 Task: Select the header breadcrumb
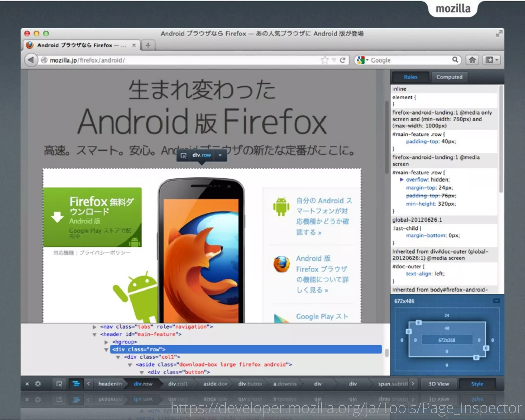pyautogui.click(x=110, y=384)
